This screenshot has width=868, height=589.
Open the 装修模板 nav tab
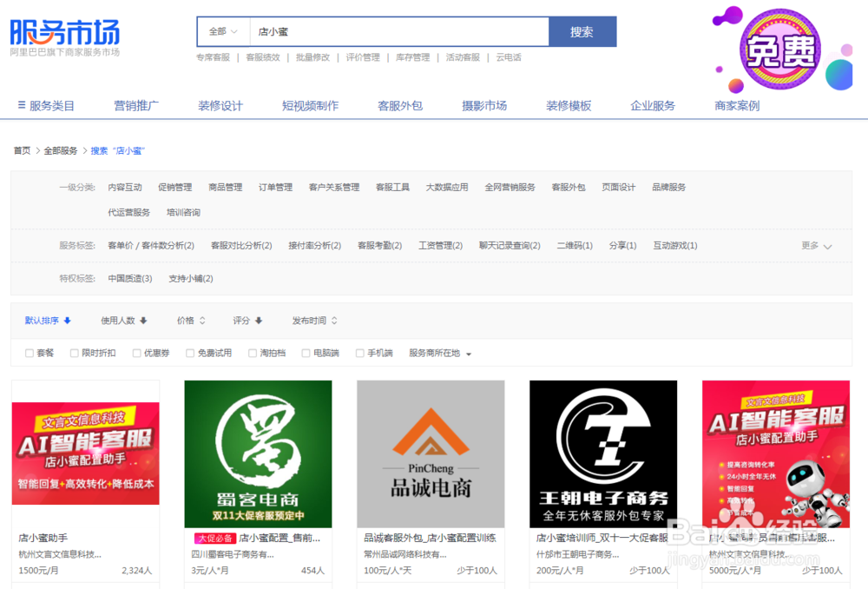569,105
